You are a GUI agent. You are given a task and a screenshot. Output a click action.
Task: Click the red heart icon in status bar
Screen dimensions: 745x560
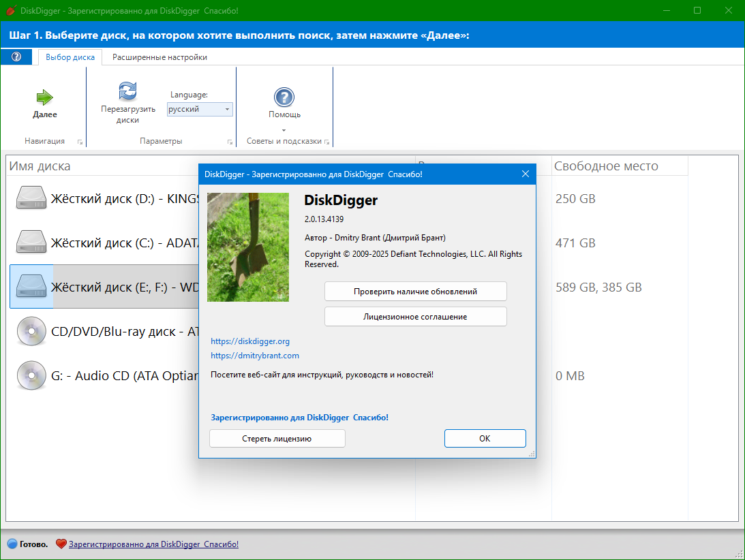pos(61,544)
